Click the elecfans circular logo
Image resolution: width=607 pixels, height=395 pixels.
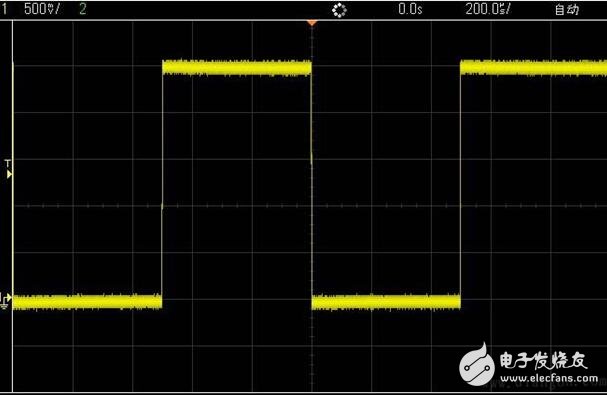pos(477,364)
